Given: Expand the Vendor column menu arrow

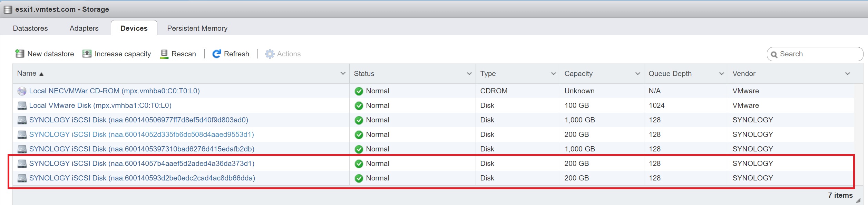Looking at the screenshot, I should 847,73.
